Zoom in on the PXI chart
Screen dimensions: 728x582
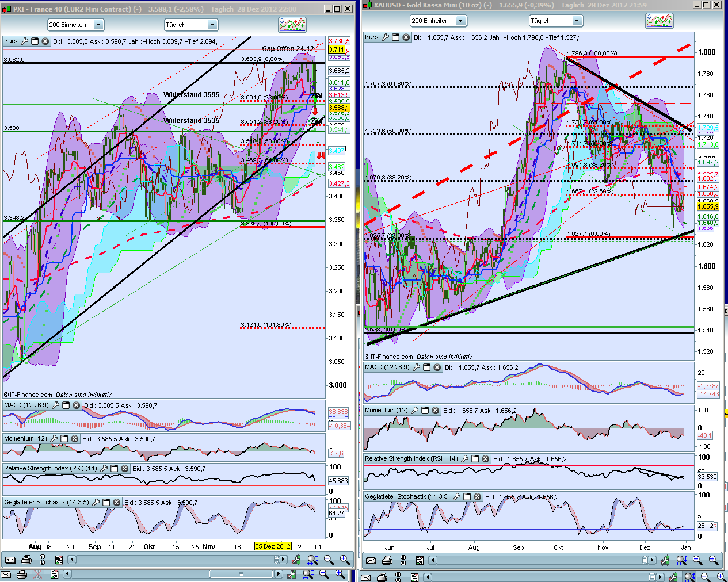345,560
